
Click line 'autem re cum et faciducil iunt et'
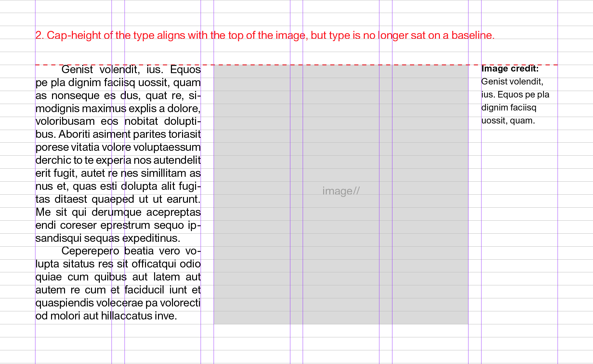118,290
